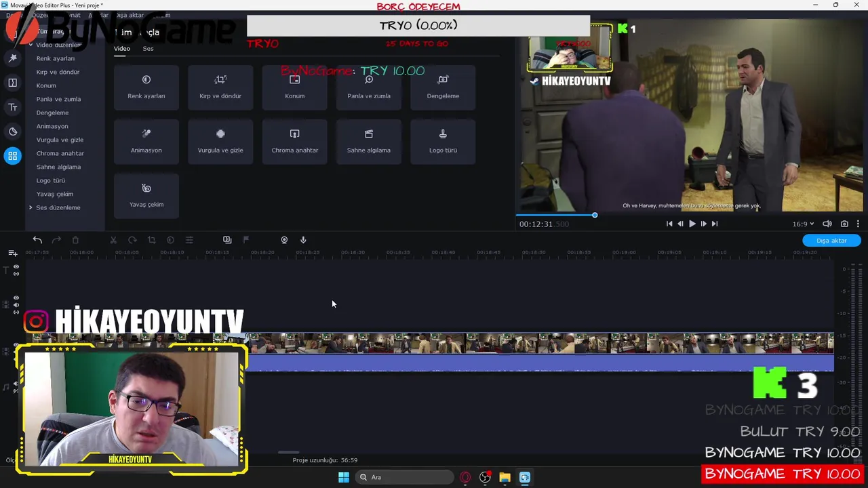The height and width of the screenshot is (488, 868).
Task: Open the Panla ve zumla tile
Action: coord(369,87)
